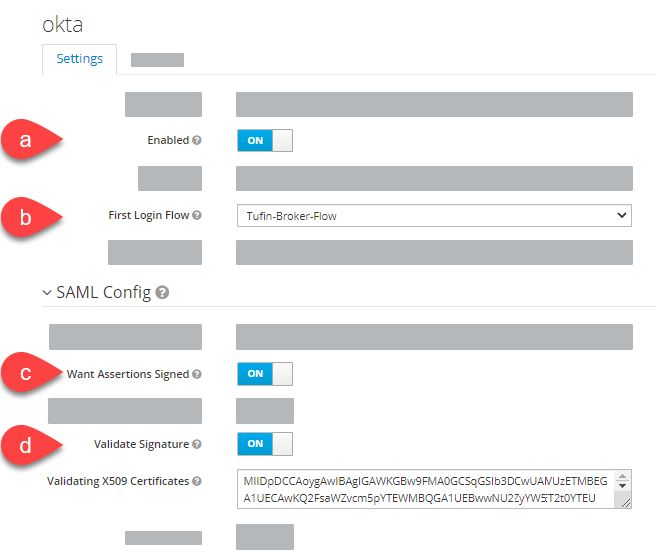Collapse the SAML Config section chevron
This screenshot has width=656, height=558.
(47, 292)
